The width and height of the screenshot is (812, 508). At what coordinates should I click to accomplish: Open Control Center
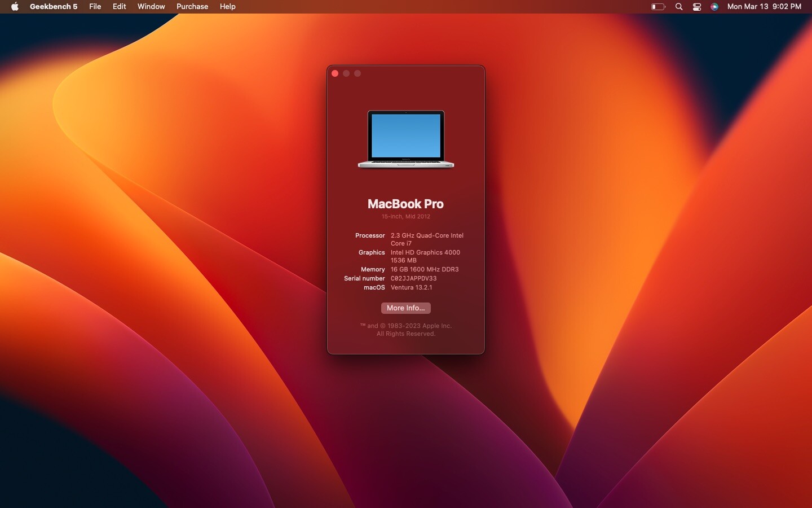(x=697, y=7)
